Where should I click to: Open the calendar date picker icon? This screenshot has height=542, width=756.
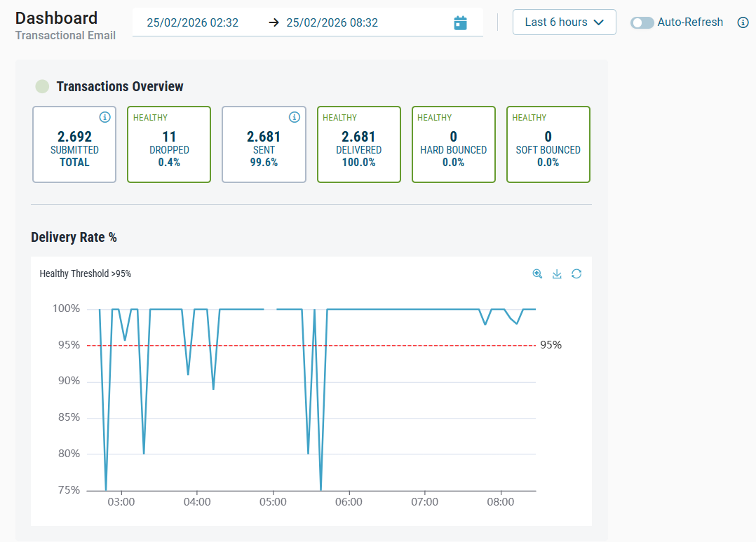(460, 23)
